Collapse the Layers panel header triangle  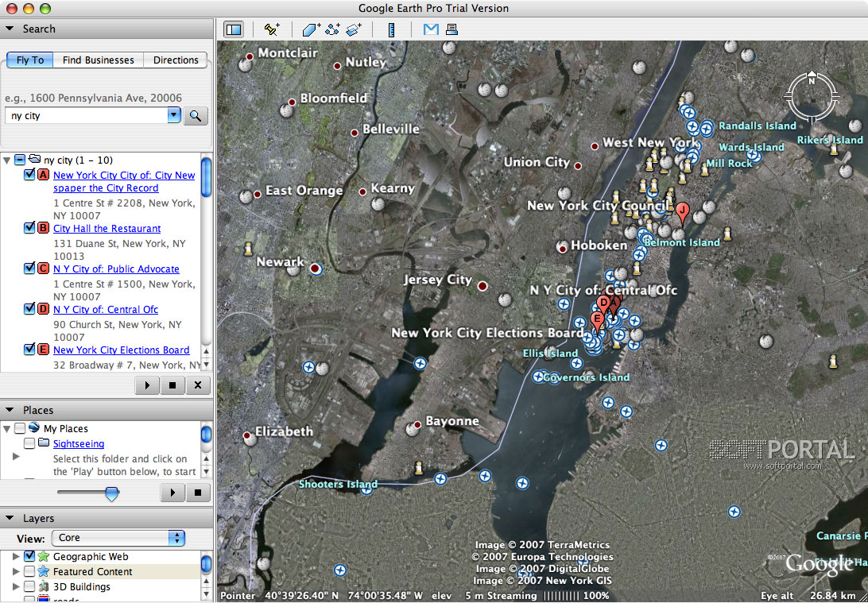(x=10, y=518)
